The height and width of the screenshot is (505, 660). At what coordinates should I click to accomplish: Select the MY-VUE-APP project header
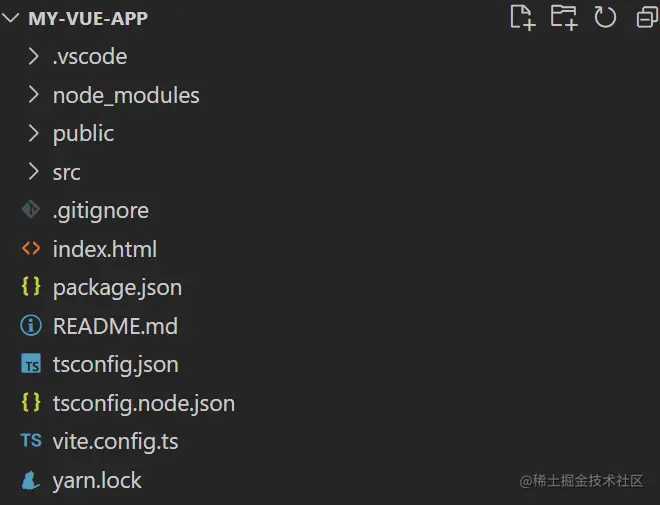point(88,18)
